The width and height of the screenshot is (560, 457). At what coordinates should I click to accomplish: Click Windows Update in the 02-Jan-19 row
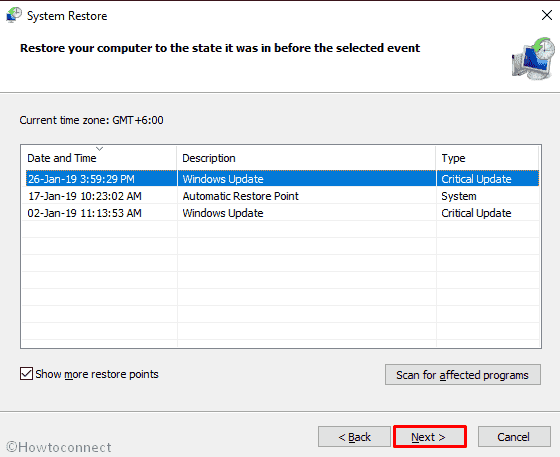(223, 213)
